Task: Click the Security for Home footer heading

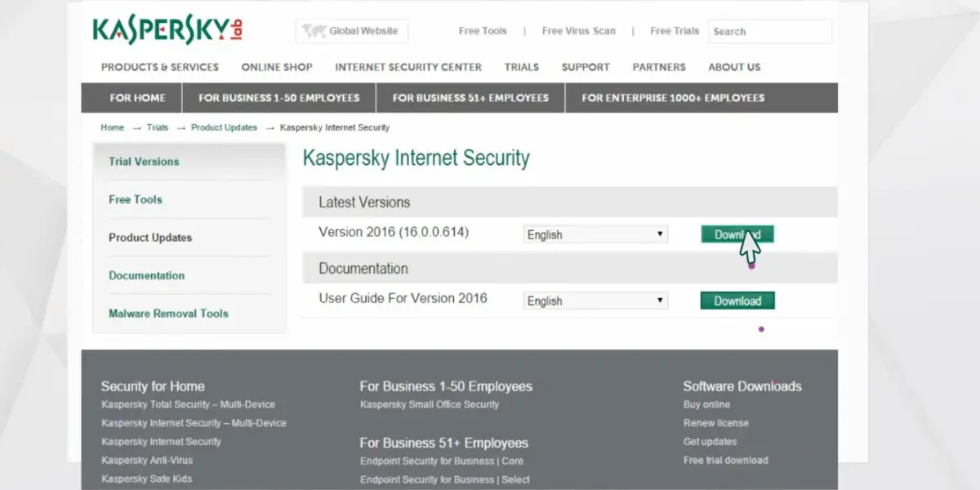Action: (153, 386)
